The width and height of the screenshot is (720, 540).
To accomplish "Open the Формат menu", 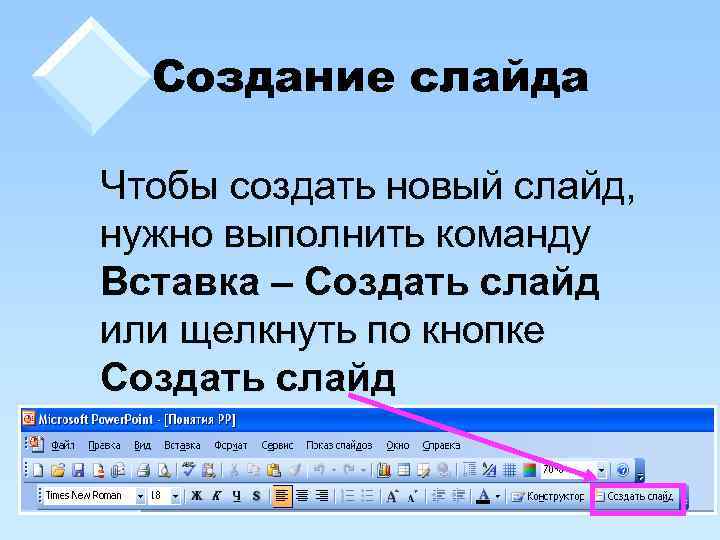I will pyautogui.click(x=231, y=445).
